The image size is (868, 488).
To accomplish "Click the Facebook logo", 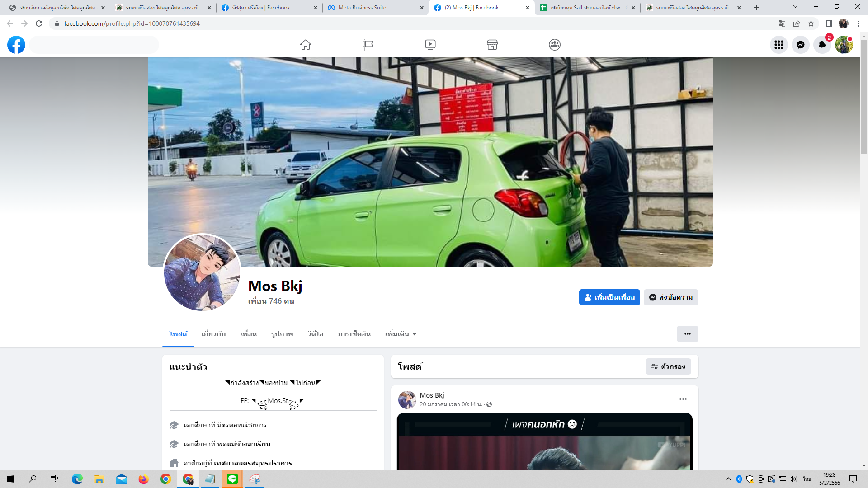I will coord(16,45).
